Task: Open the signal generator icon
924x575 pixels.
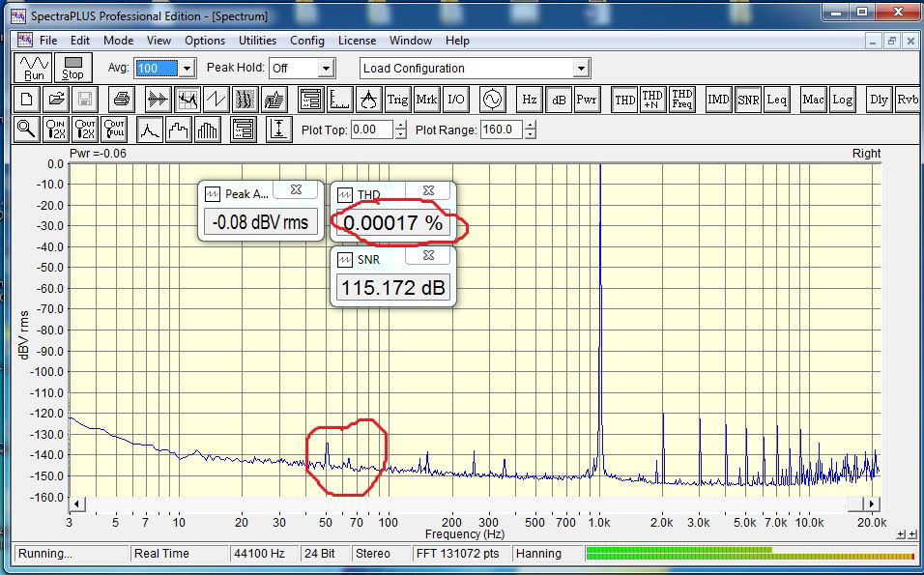Action: (x=492, y=99)
